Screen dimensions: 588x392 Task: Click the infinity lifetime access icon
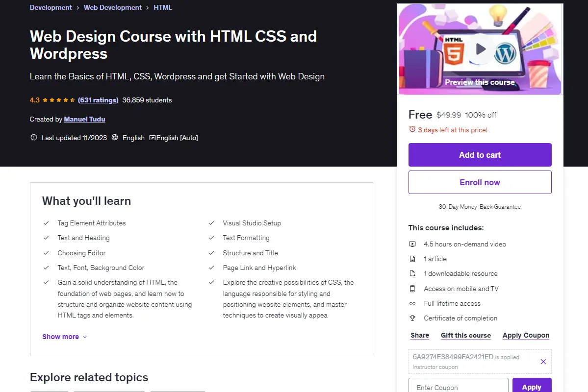(x=412, y=304)
